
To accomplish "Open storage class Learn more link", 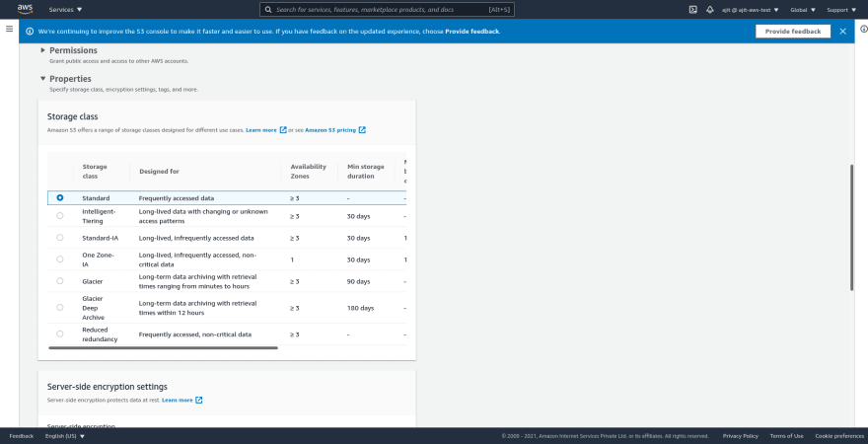I will tap(261, 130).
